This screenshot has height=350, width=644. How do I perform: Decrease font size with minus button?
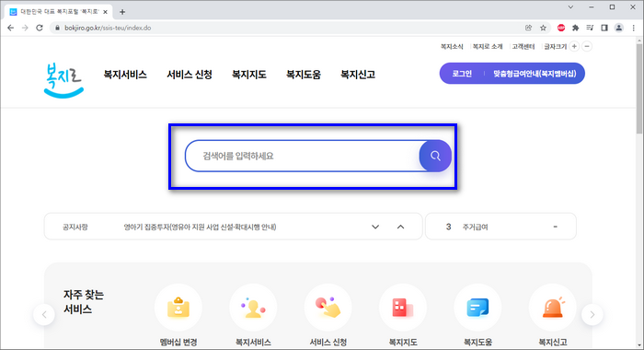pos(587,46)
